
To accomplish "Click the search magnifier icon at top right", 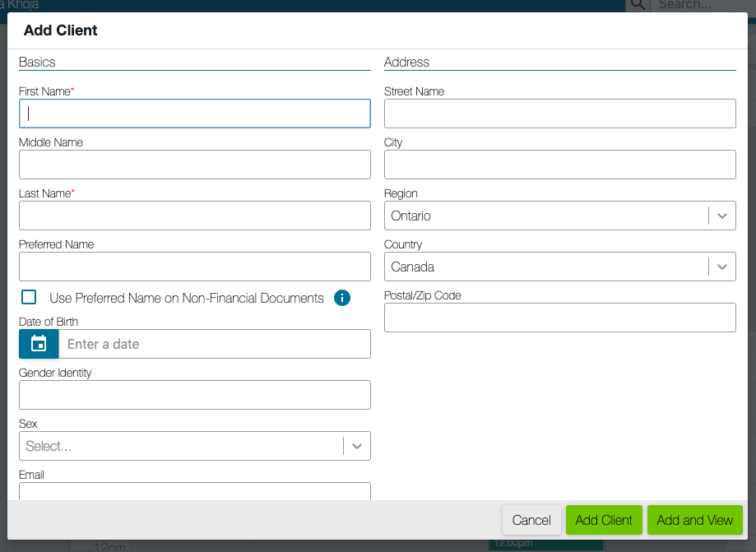I will click(638, 6).
